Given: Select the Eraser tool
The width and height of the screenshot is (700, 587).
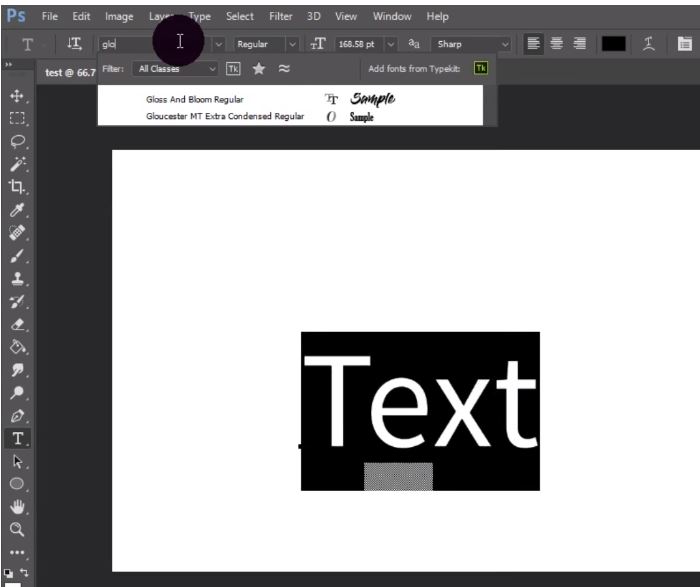Looking at the screenshot, I should pyautogui.click(x=17, y=324).
